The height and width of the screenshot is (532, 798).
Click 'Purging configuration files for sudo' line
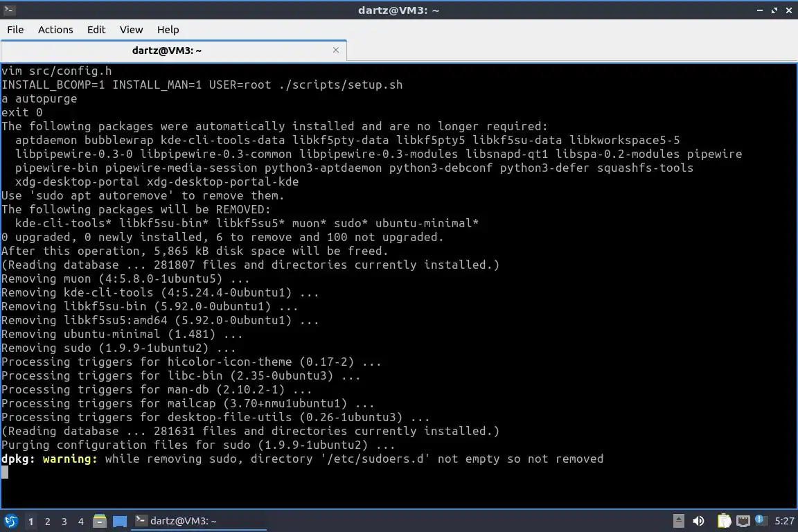pos(198,445)
